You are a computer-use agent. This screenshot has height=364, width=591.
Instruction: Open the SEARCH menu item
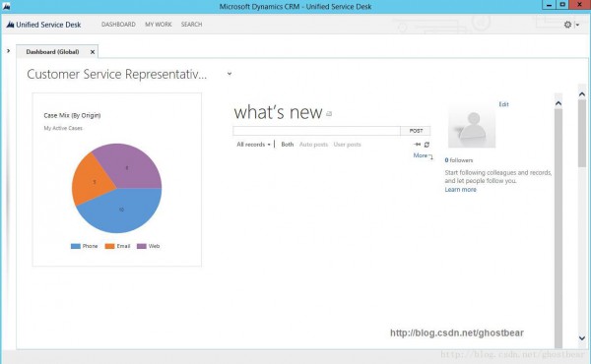(x=191, y=25)
